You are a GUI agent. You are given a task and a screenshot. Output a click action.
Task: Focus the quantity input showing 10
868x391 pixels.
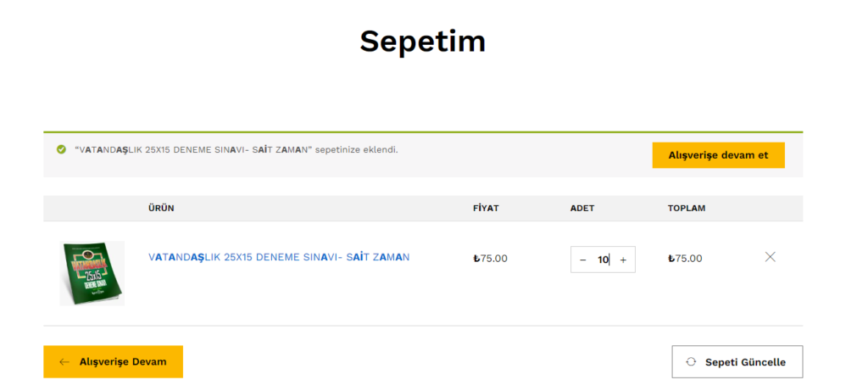(603, 260)
